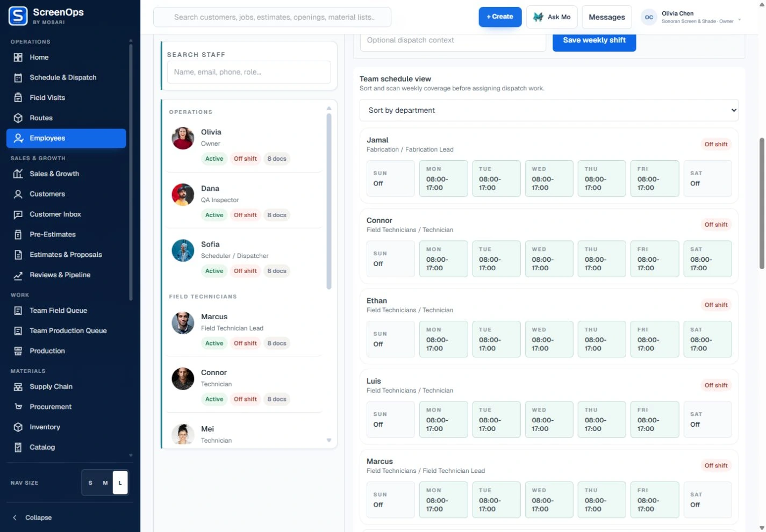The width and height of the screenshot is (766, 532).
Task: Set nav size to M
Action: tap(105, 483)
